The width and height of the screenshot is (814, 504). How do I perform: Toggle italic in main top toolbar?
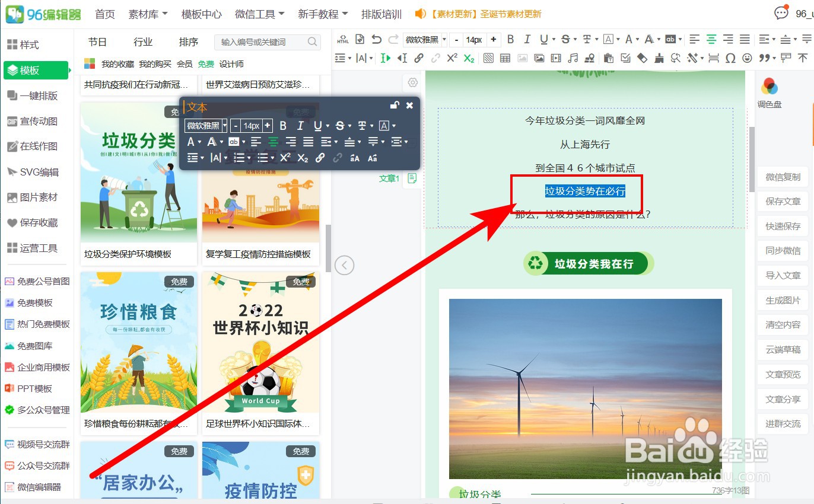pyautogui.click(x=527, y=40)
